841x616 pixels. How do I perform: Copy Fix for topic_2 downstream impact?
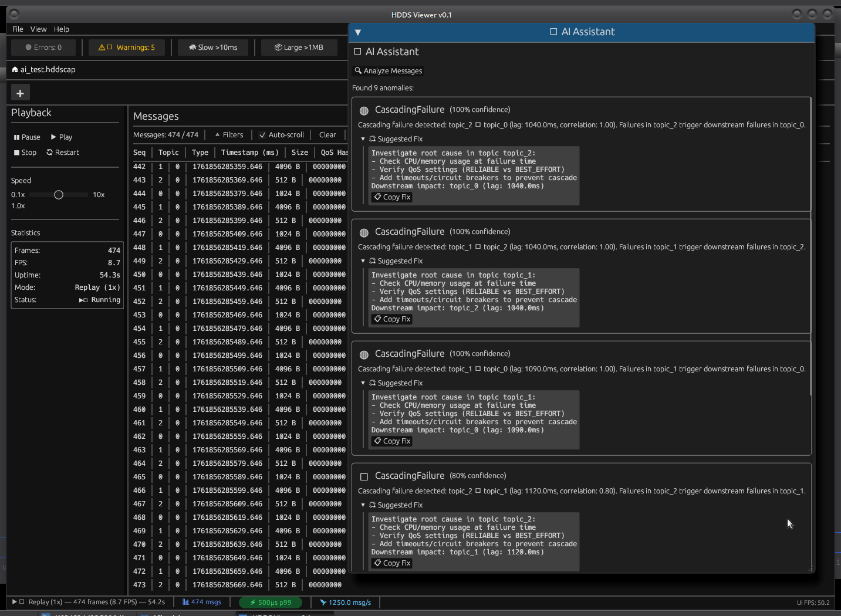coord(392,319)
